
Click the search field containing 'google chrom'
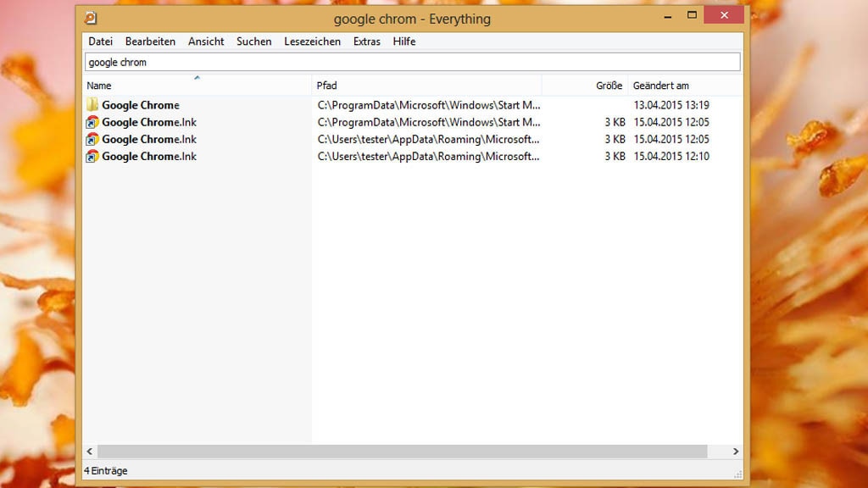(412, 62)
